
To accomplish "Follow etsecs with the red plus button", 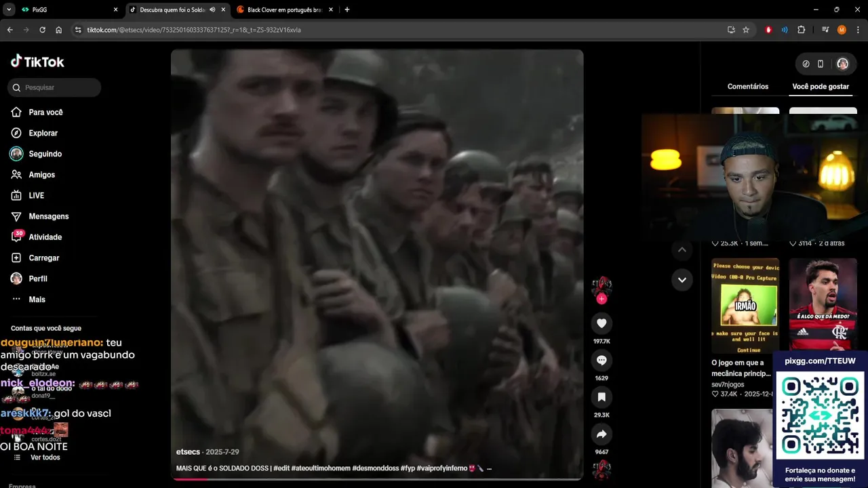I will click(601, 299).
